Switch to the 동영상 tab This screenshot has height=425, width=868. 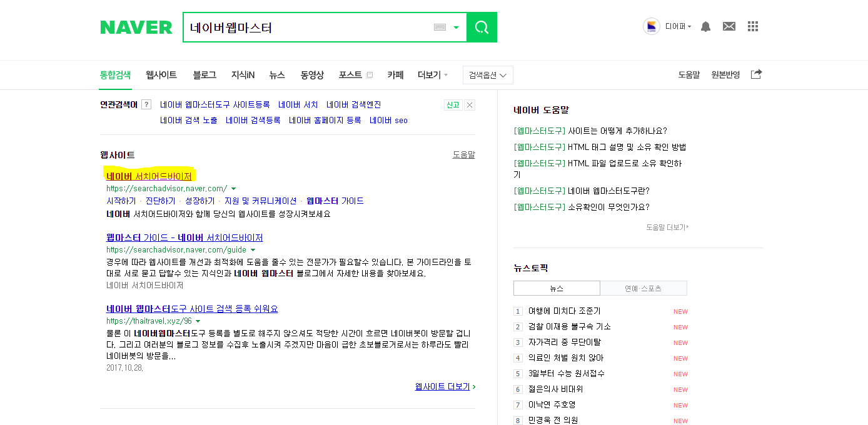pos(312,75)
